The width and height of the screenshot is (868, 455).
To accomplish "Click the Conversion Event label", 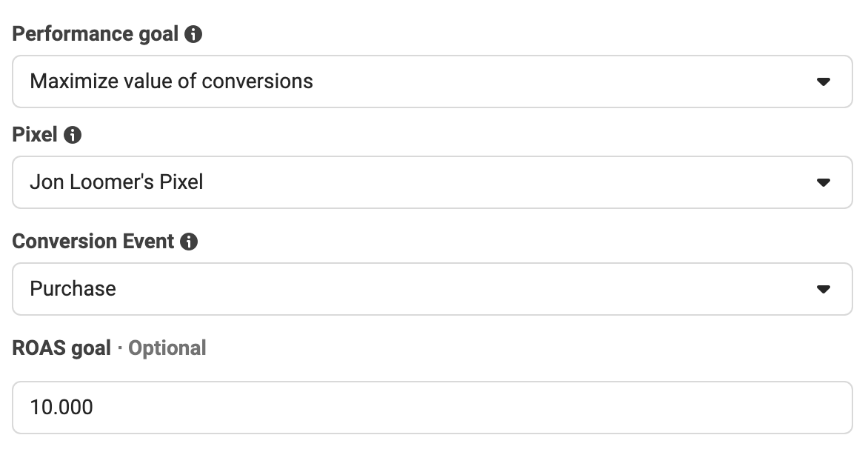I will click(x=93, y=241).
